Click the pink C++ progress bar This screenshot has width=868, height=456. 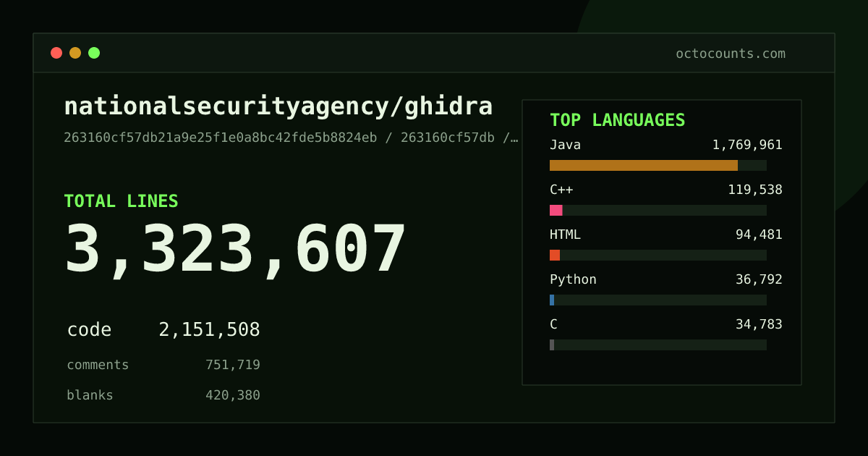(x=556, y=210)
